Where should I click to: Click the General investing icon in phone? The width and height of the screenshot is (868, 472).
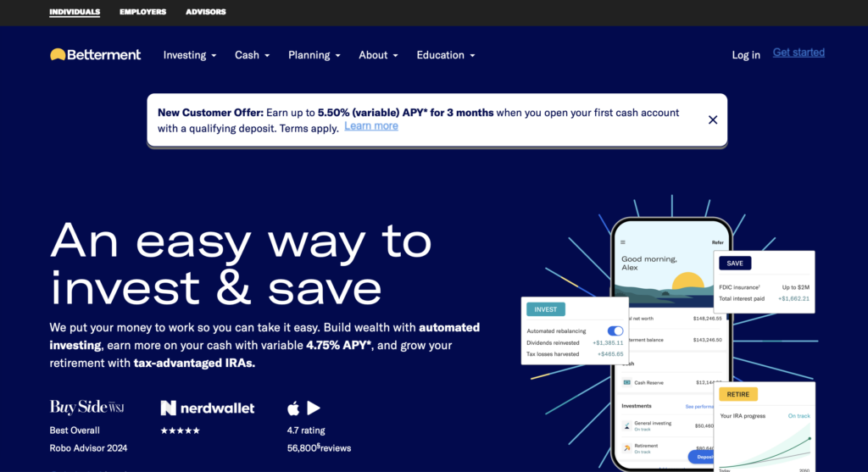626,426
